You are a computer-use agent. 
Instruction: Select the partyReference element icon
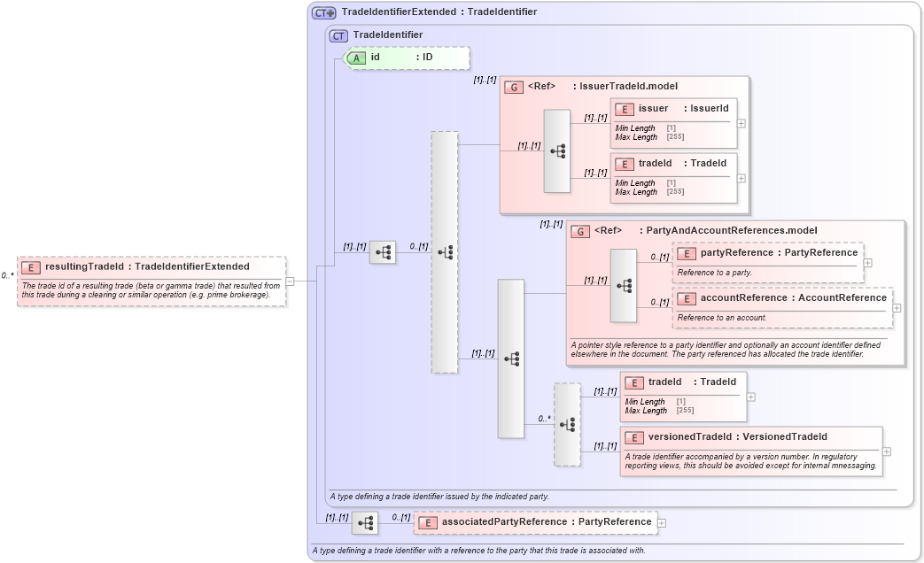click(x=685, y=252)
